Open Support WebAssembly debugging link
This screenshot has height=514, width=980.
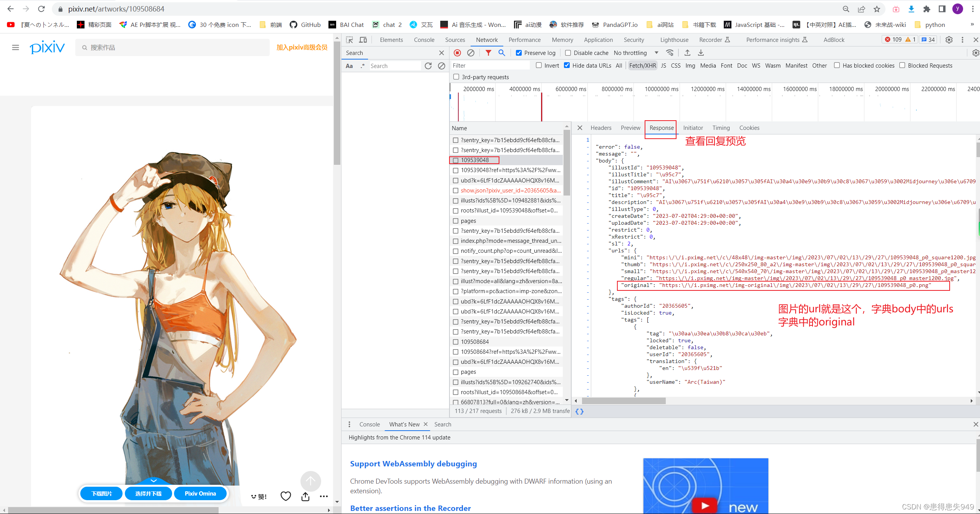[x=413, y=464]
